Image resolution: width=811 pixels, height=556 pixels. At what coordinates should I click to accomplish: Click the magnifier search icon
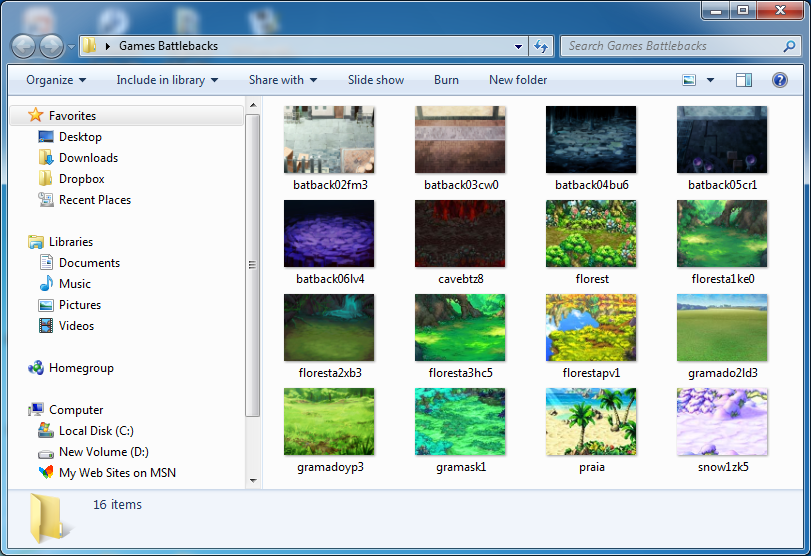coord(789,46)
